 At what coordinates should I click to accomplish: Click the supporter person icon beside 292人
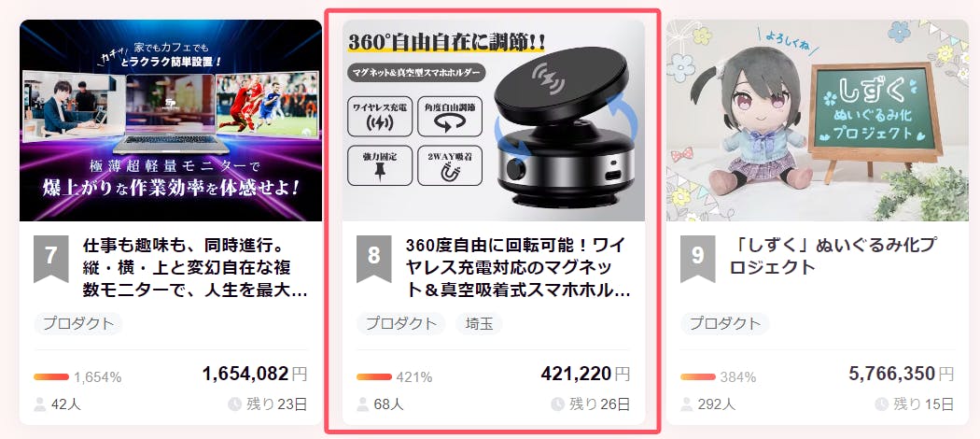[x=686, y=404]
